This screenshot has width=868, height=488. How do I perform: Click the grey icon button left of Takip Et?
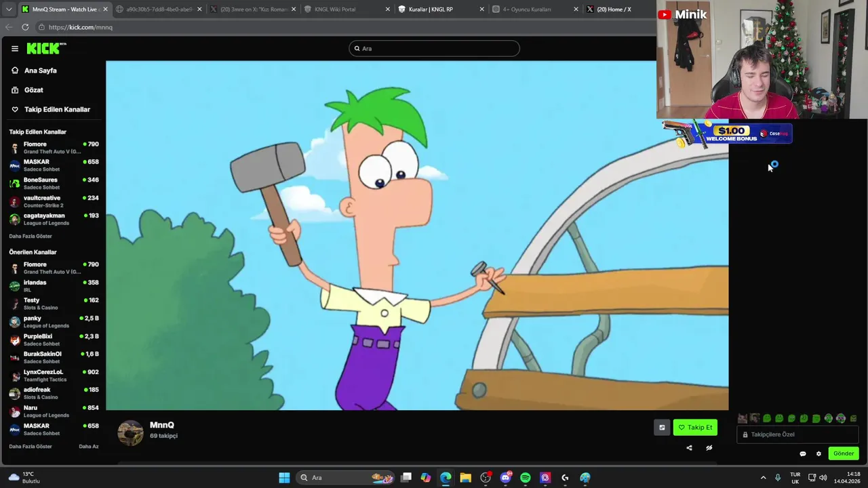click(x=662, y=427)
